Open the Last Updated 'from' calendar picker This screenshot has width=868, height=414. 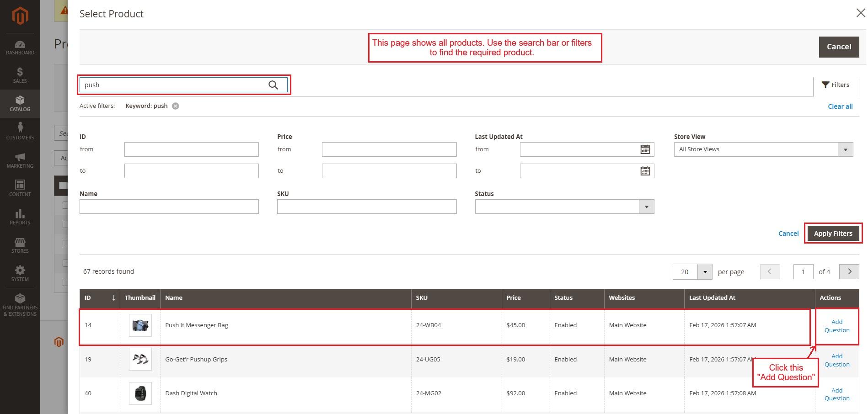coord(645,149)
